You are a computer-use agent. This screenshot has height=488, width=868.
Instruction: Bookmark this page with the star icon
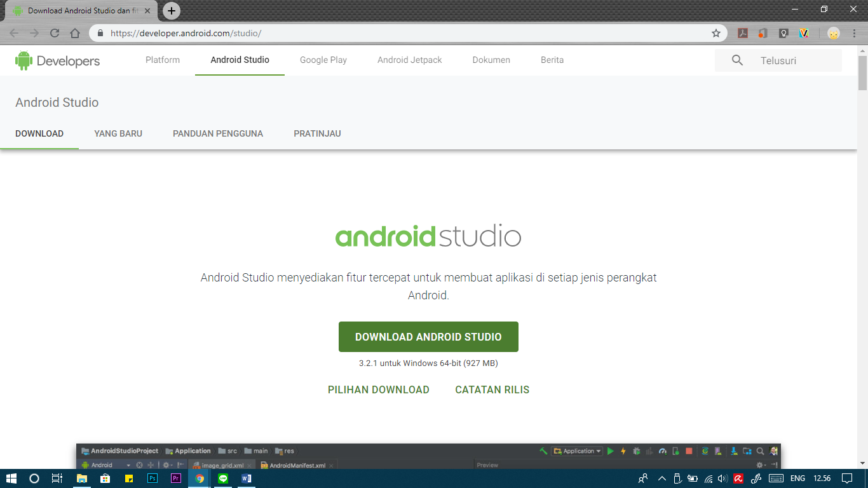coord(716,33)
